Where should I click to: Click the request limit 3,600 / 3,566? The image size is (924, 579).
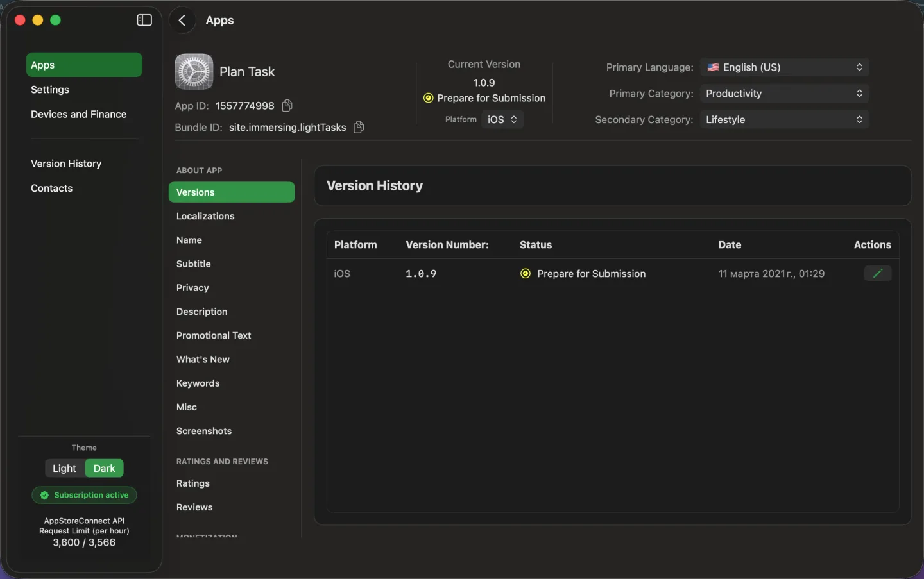click(x=84, y=542)
